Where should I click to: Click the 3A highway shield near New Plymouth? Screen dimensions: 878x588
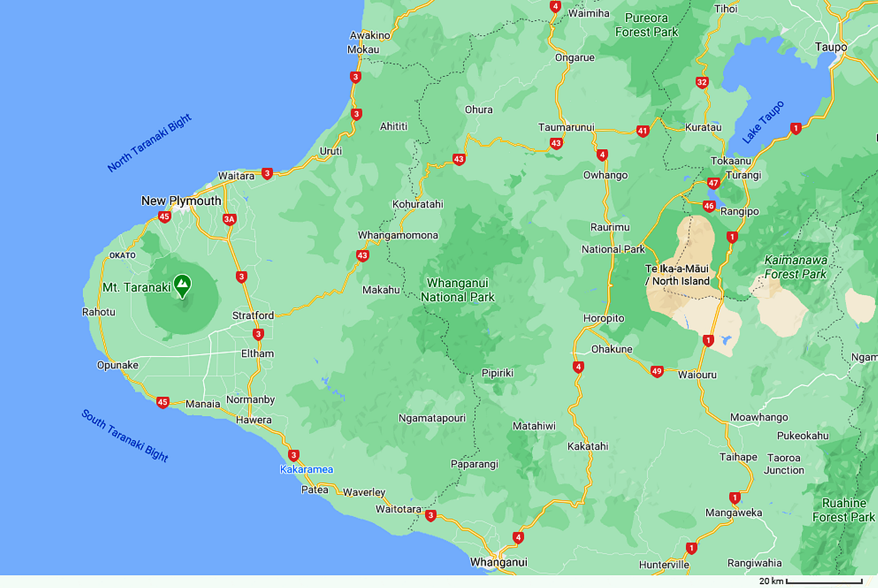pos(230,219)
